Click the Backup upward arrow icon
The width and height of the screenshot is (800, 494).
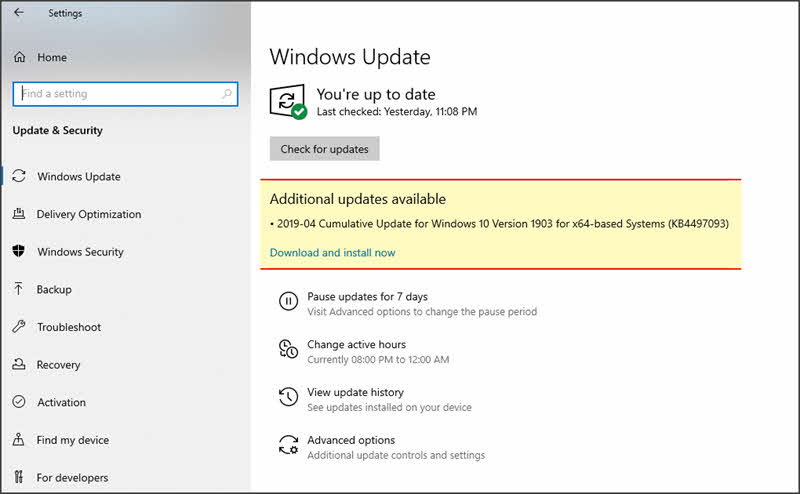(19, 289)
